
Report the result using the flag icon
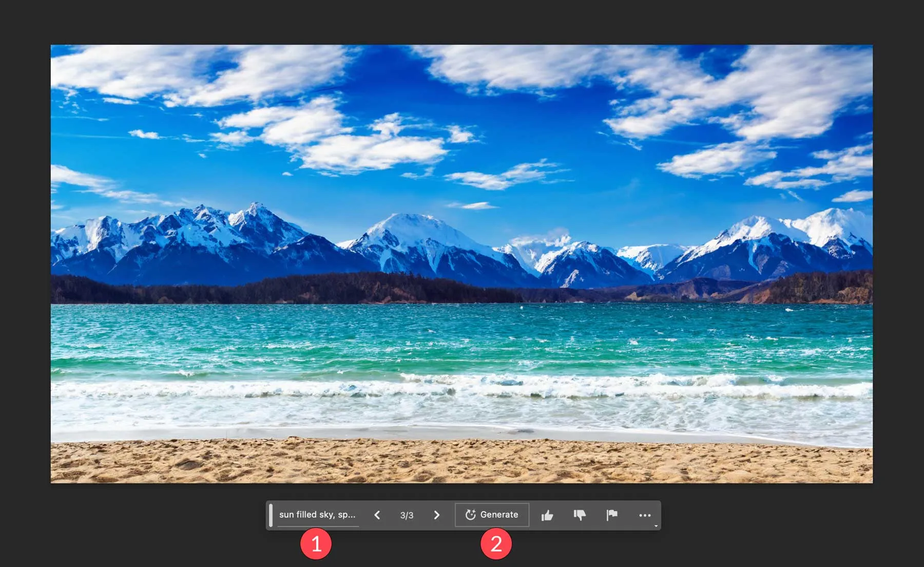[612, 515]
